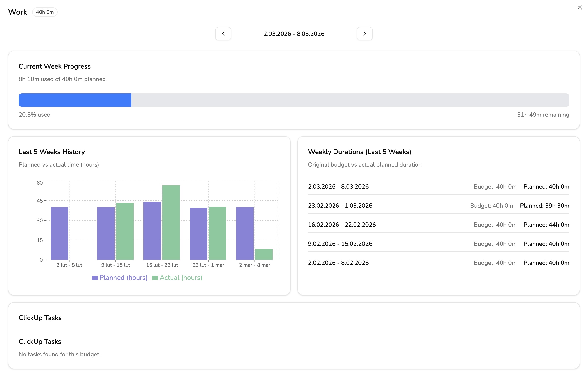Click the Work title text
The image size is (588, 373).
pyautogui.click(x=17, y=12)
